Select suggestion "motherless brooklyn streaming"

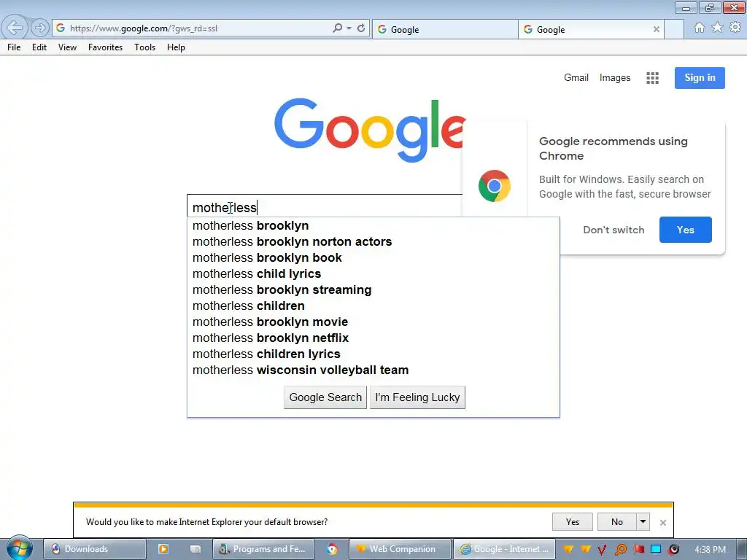coord(373,289)
